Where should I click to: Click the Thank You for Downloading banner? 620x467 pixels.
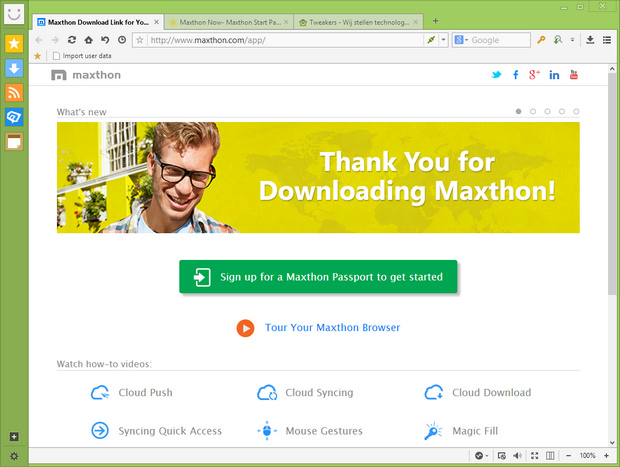point(318,178)
